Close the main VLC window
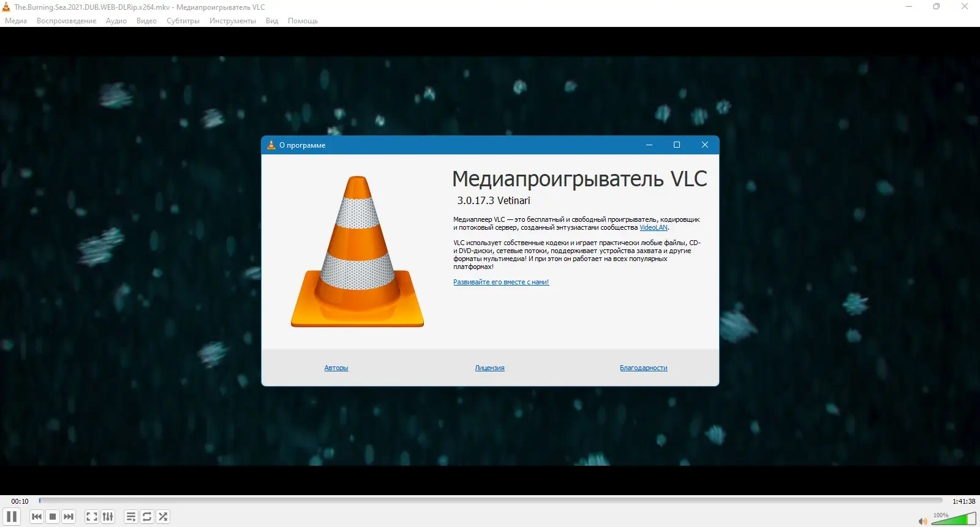The image size is (980, 527). [965, 7]
